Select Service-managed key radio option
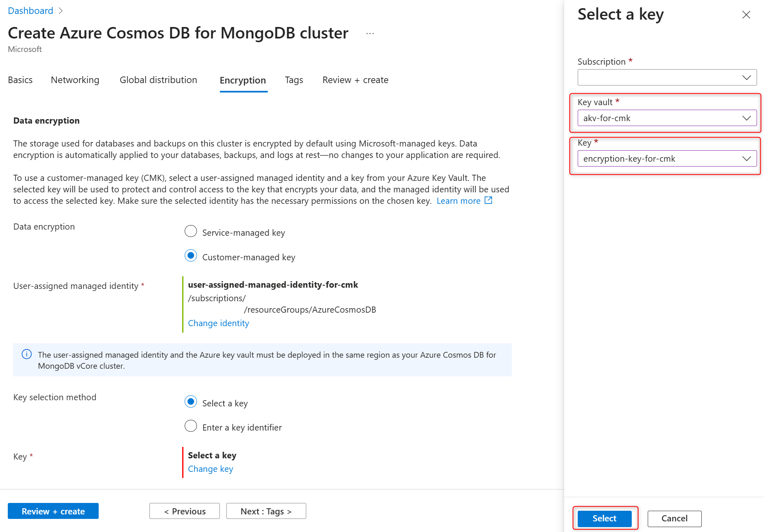 pos(191,232)
